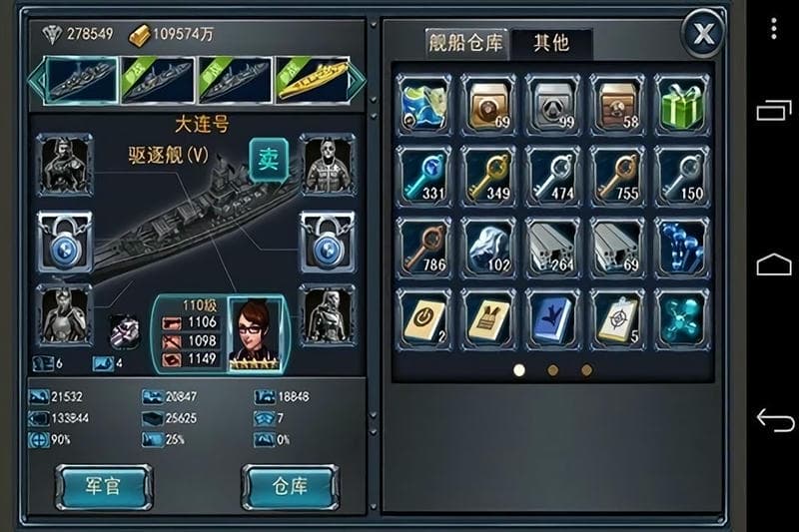
Task: Go to third inventory page dot
Action: (586, 370)
